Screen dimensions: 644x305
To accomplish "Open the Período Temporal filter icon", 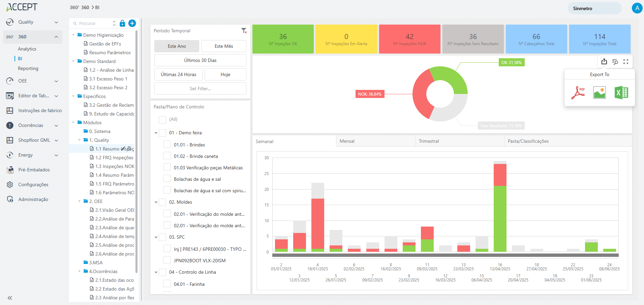I will (x=244, y=31).
